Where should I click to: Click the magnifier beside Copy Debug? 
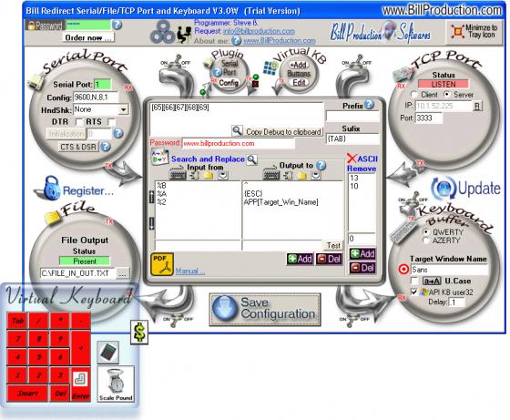point(237,130)
